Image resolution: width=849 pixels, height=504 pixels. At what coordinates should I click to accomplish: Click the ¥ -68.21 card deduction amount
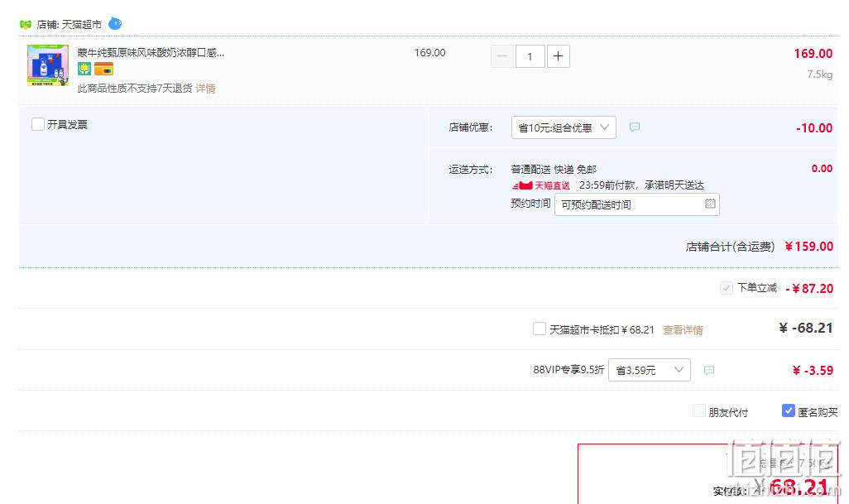tap(806, 328)
